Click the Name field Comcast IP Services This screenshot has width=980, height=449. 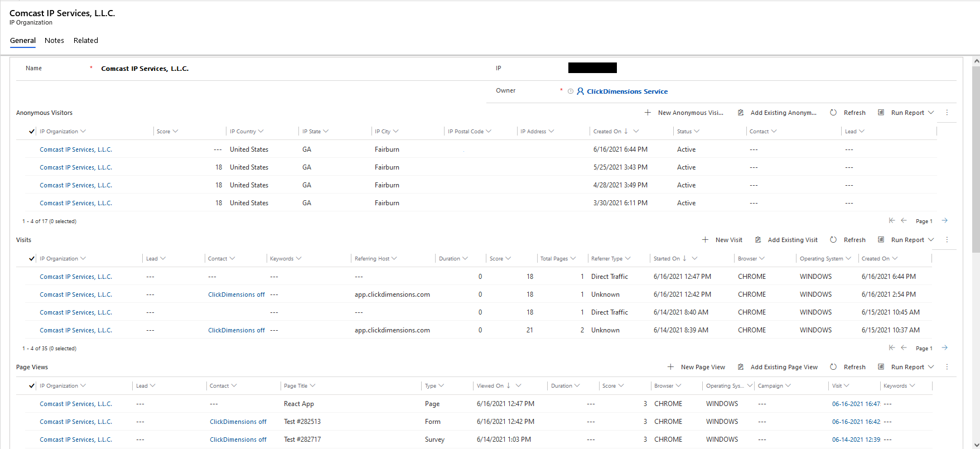tap(145, 69)
